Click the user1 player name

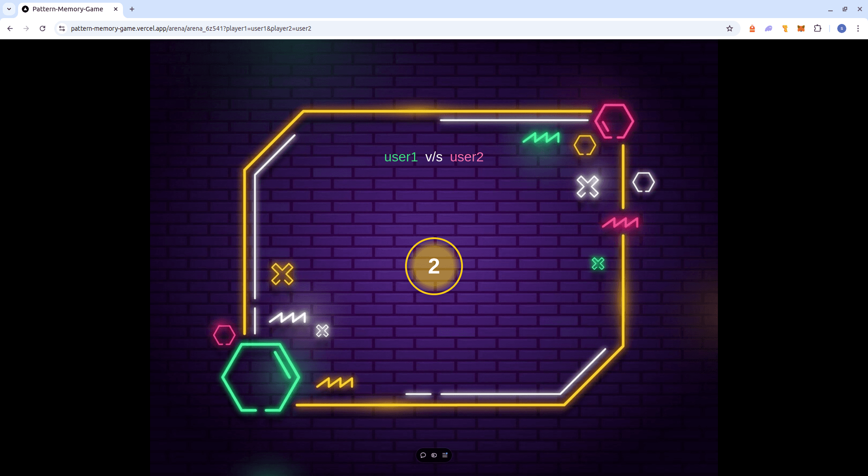pyautogui.click(x=401, y=157)
